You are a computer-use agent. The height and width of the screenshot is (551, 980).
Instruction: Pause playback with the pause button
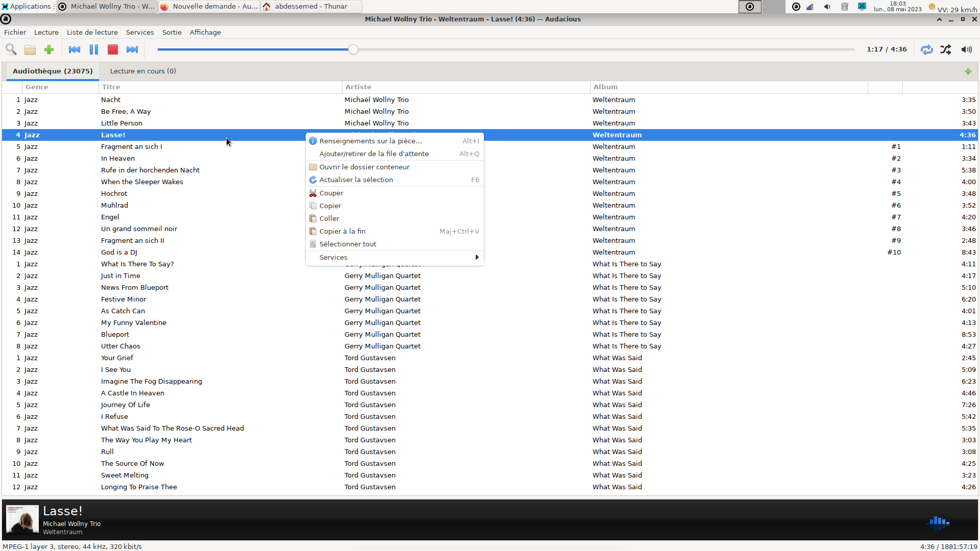tap(94, 49)
